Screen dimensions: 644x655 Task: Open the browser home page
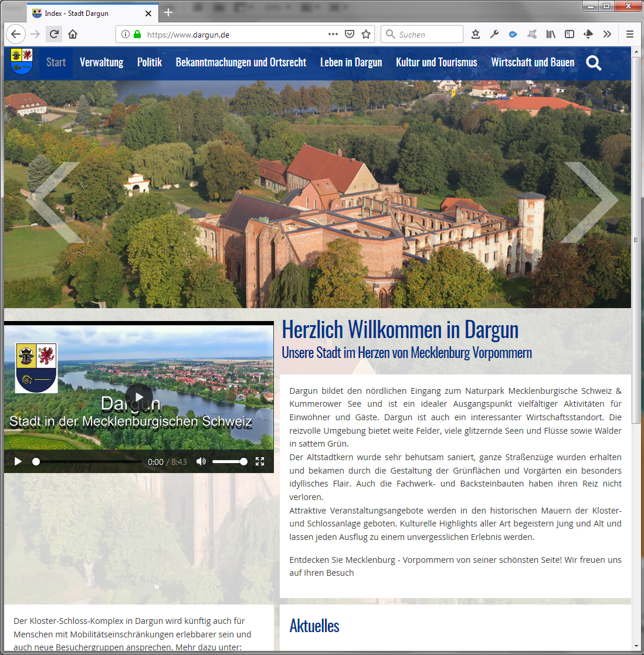click(x=73, y=34)
